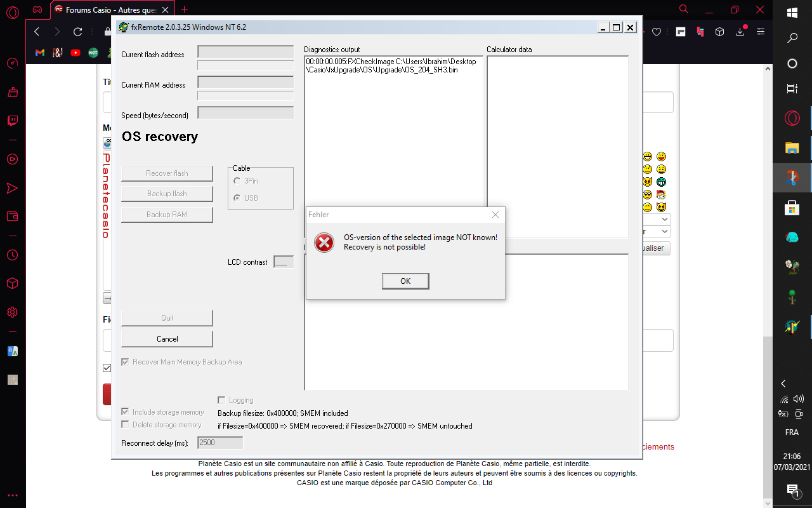This screenshot has height=508, width=812.
Task: Toggle Recover Main Memory Backup Area checkbox
Action: (125, 362)
